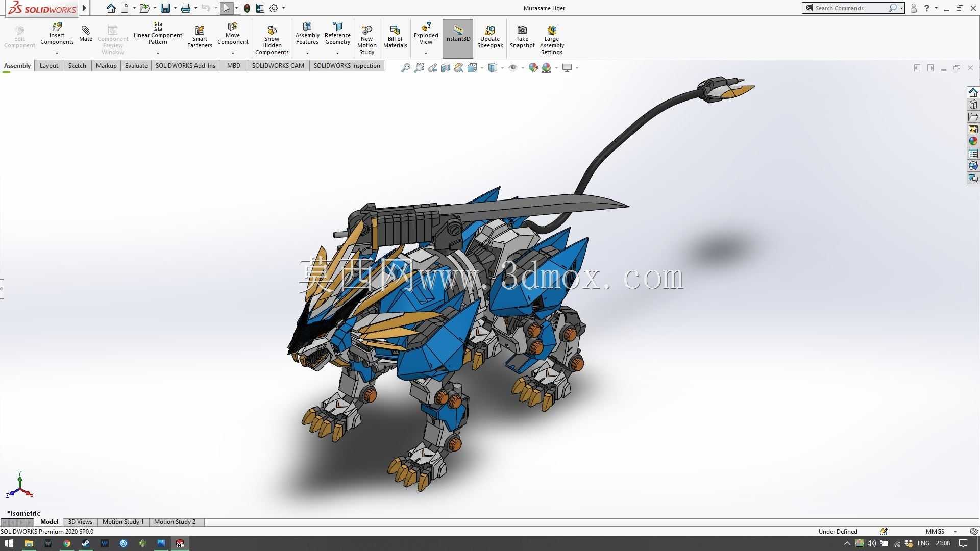Toggle Instant3D mode
This screenshot has height=551, width=980.
[x=458, y=38]
